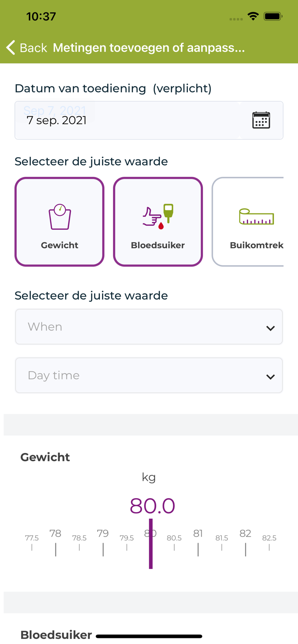Image resolution: width=298 pixels, height=644 pixels.
Task: Tap the date field showing 7 sep. 2021
Action: click(129, 120)
